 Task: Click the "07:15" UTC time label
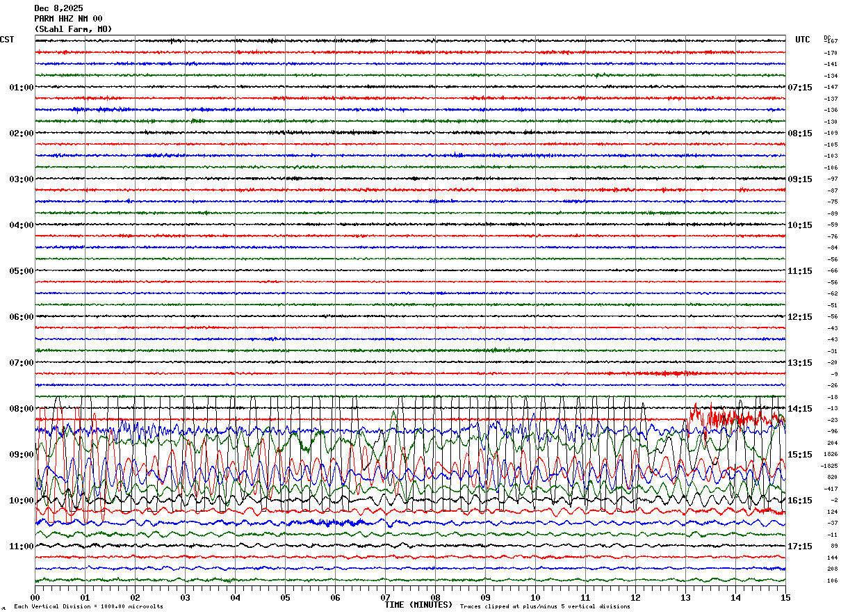[800, 88]
